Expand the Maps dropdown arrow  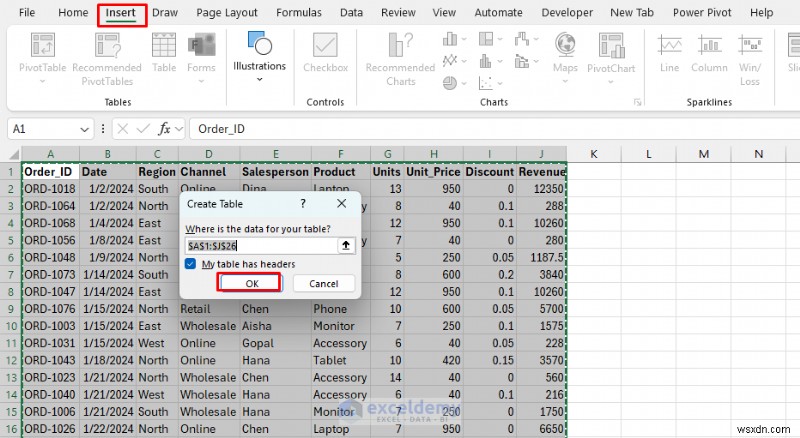click(x=565, y=81)
